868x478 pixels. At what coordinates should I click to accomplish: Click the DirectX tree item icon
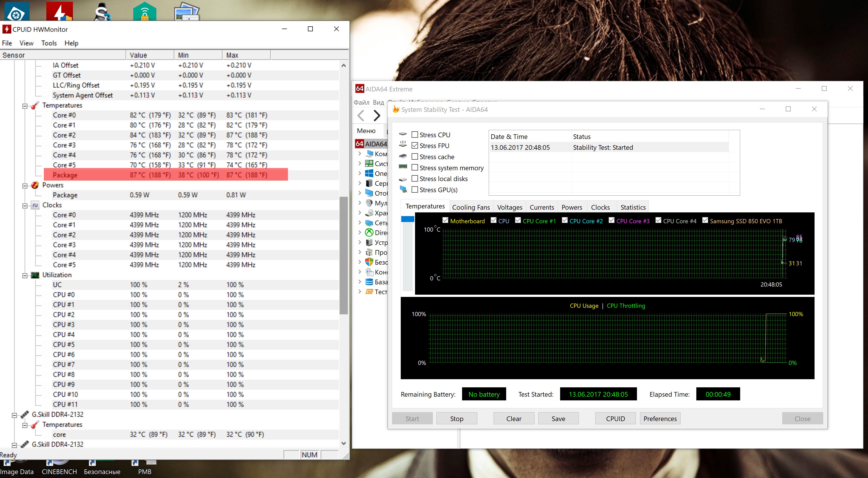pos(369,233)
